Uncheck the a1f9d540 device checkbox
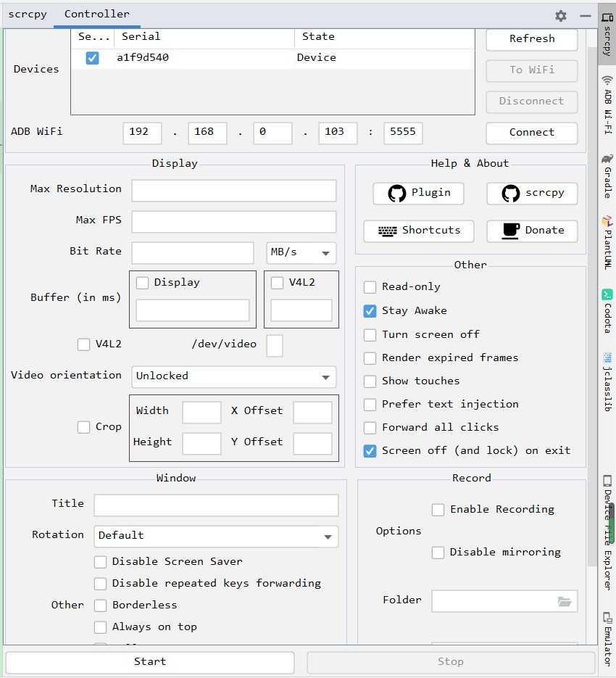This screenshot has height=678, width=616. point(92,58)
